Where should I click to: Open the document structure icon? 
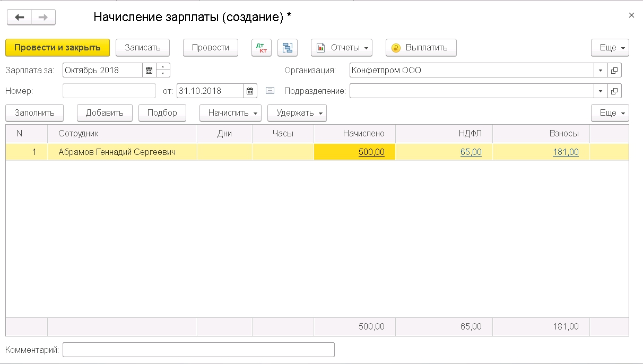click(288, 47)
